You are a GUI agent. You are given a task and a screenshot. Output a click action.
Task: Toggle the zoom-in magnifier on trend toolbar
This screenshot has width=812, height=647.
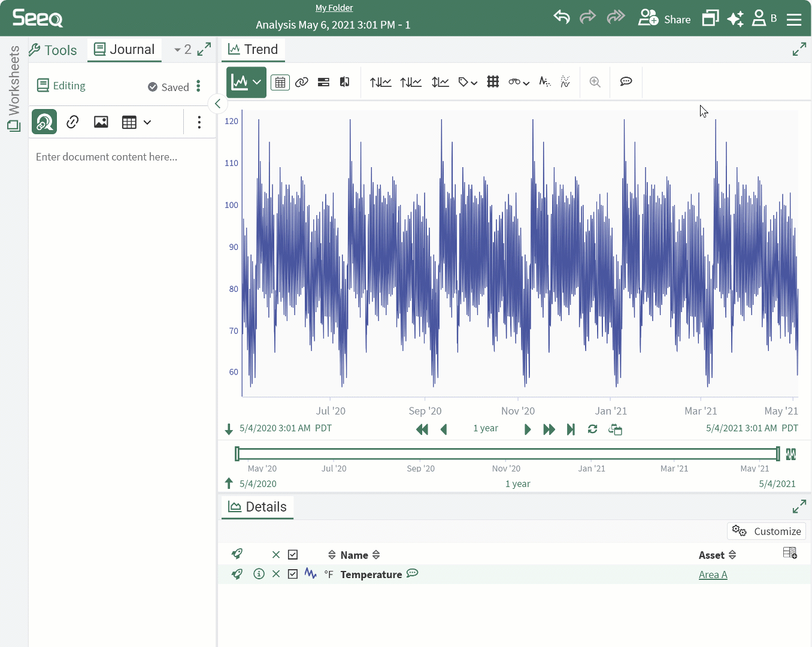(595, 82)
